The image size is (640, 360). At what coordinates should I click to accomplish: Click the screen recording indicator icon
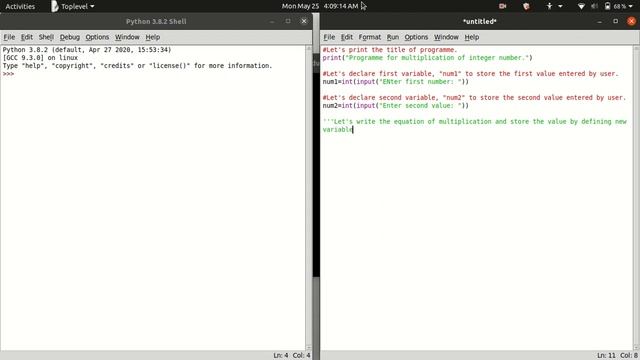pos(502,6)
